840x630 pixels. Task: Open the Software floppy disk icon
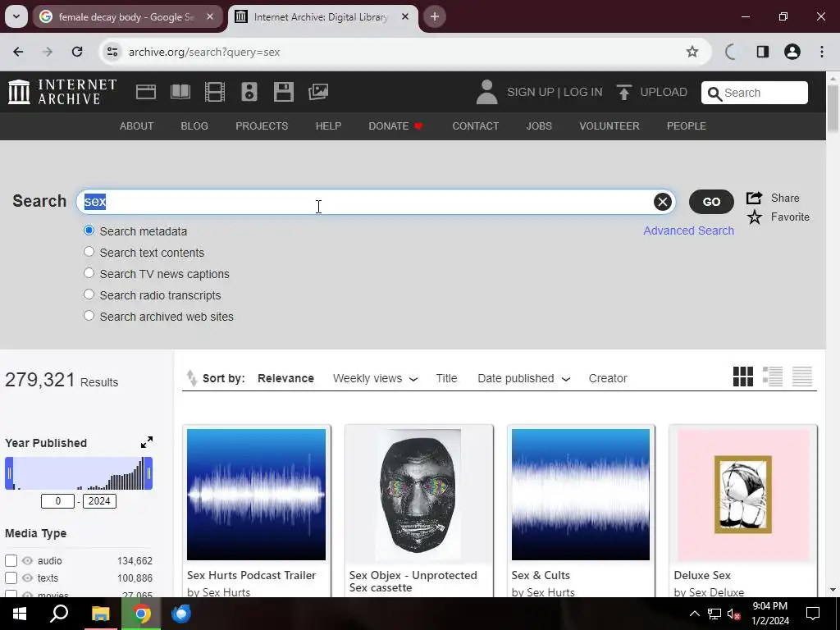point(283,92)
